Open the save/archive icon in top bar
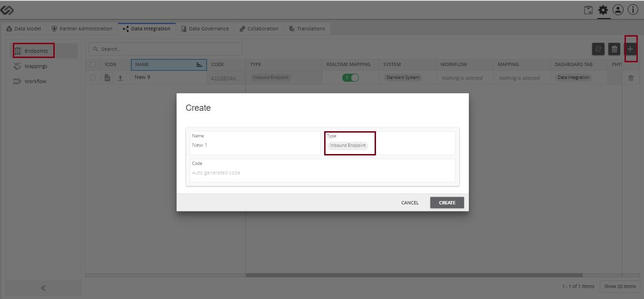Screen dimensions: 644x299 (x=589, y=10)
